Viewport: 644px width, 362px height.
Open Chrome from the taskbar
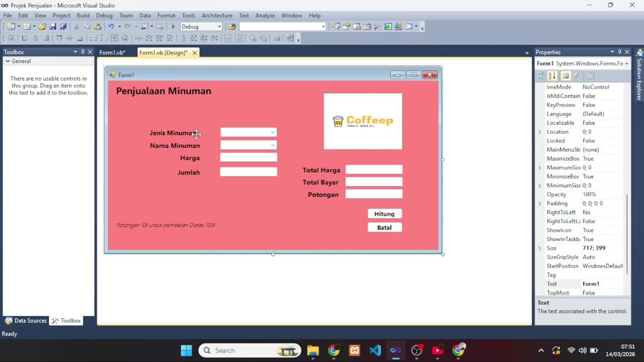[334, 350]
